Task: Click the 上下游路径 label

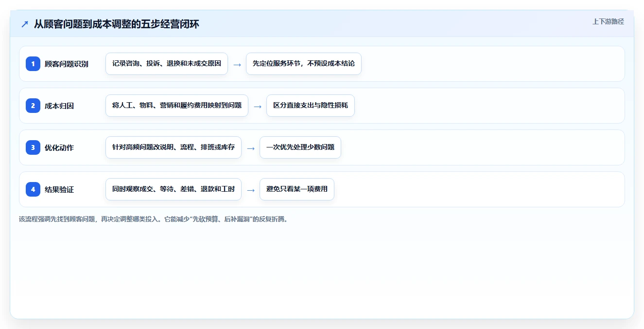Action: (608, 21)
